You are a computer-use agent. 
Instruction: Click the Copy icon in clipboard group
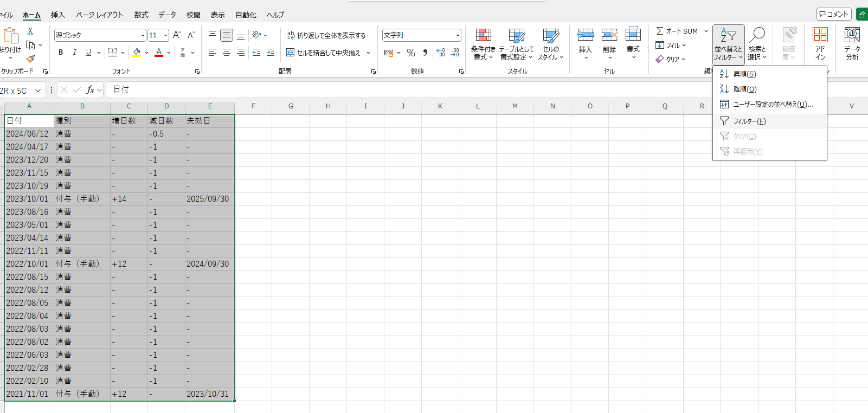tap(30, 45)
